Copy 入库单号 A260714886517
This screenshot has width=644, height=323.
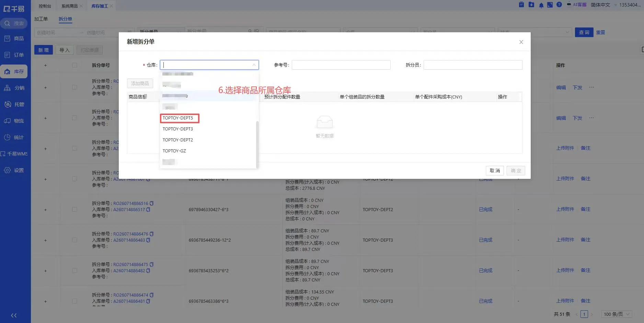click(148, 209)
